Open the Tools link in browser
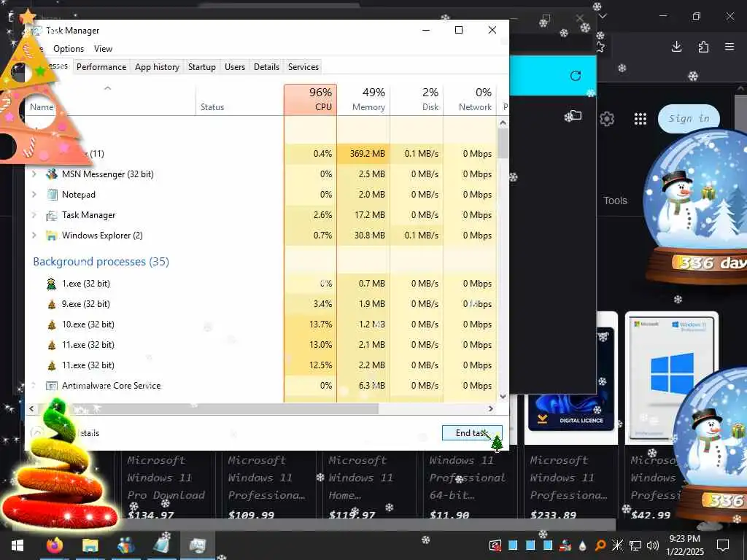747x560 pixels. 615,201
